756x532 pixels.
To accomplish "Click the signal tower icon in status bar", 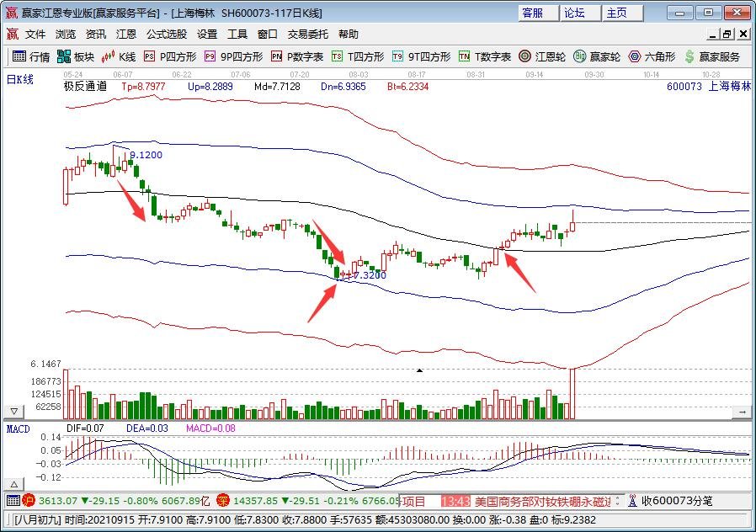I will (632, 501).
